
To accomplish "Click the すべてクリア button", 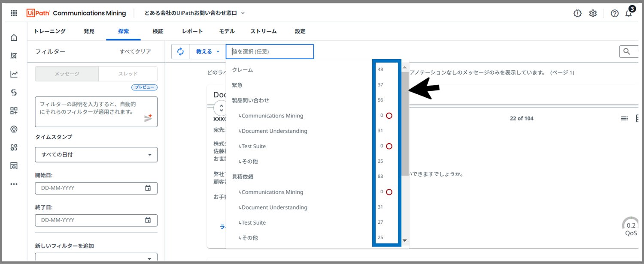I will 135,51.
